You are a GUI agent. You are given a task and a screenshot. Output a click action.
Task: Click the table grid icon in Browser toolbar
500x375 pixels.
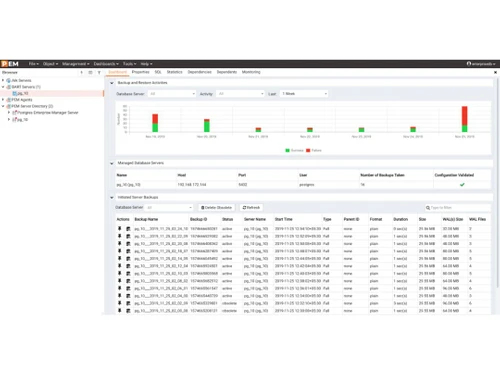point(90,72)
